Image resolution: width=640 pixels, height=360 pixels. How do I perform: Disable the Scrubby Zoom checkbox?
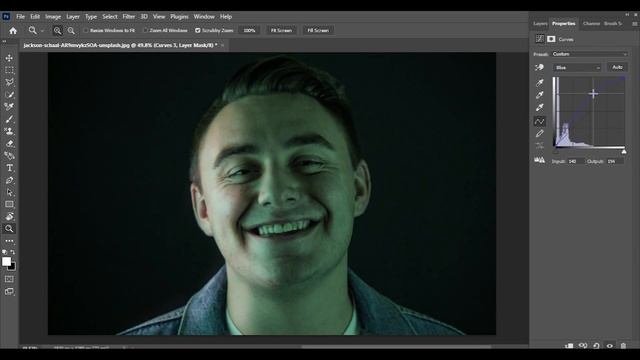[198, 31]
